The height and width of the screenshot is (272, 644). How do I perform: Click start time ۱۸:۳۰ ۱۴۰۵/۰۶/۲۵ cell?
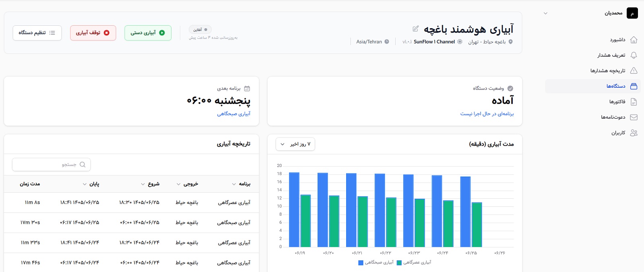point(139,202)
